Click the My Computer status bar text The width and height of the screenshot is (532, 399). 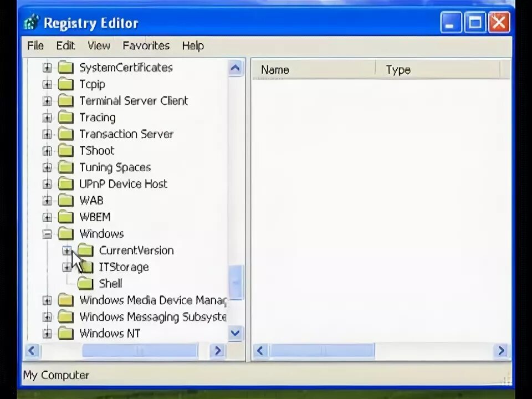click(x=56, y=375)
